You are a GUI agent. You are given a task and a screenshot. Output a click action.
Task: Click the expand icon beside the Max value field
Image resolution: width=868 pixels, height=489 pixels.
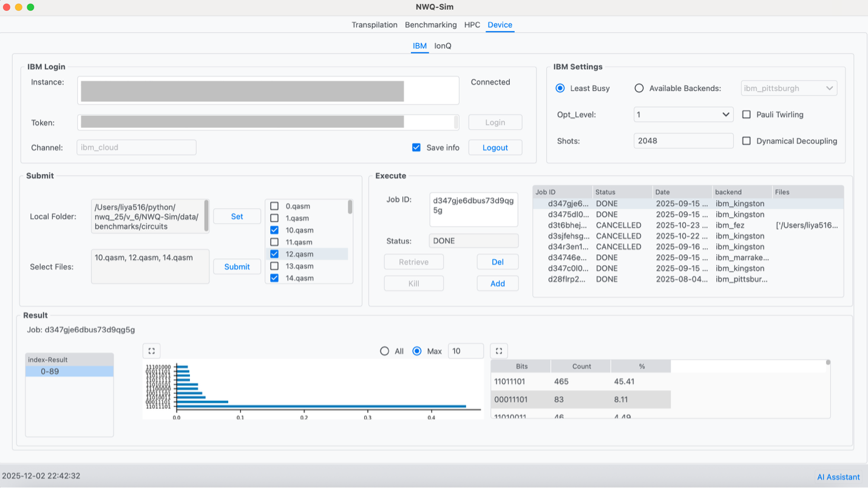498,351
